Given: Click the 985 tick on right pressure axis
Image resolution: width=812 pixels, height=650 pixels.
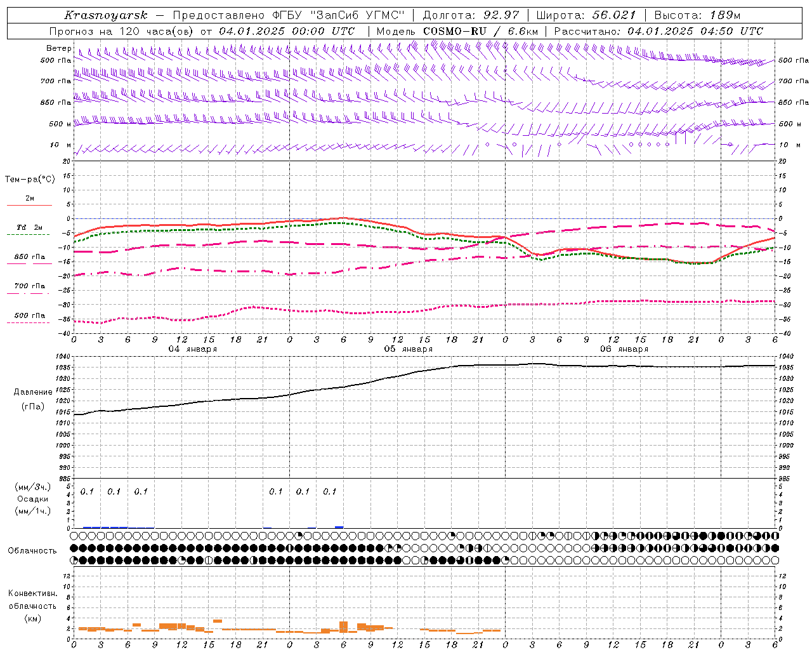Looking at the screenshot, I should coord(785,479).
